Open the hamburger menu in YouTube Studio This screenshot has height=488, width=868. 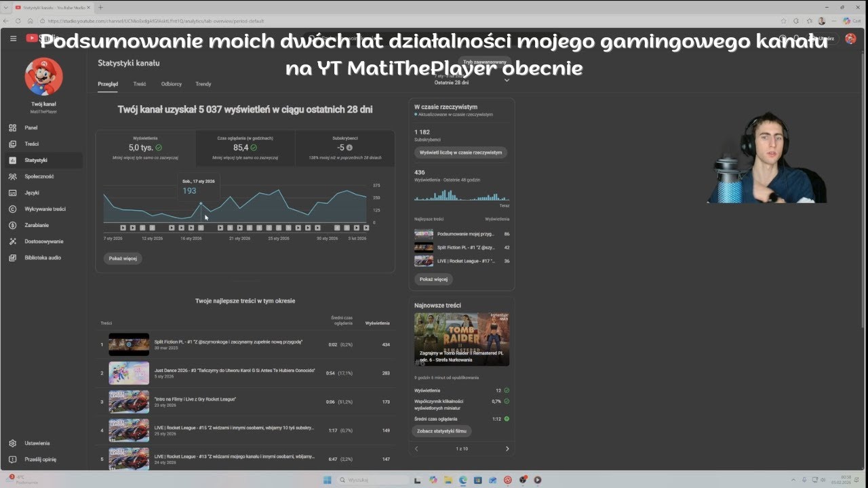pos(13,39)
